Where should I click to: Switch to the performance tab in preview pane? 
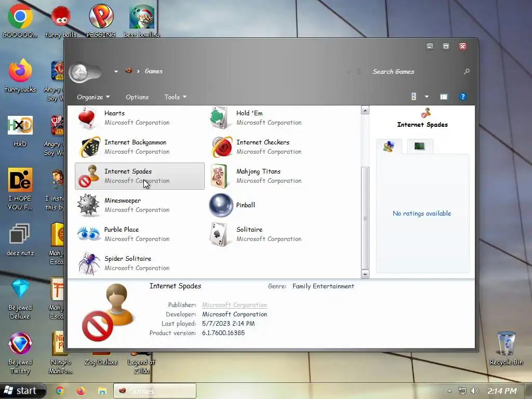tap(420, 146)
